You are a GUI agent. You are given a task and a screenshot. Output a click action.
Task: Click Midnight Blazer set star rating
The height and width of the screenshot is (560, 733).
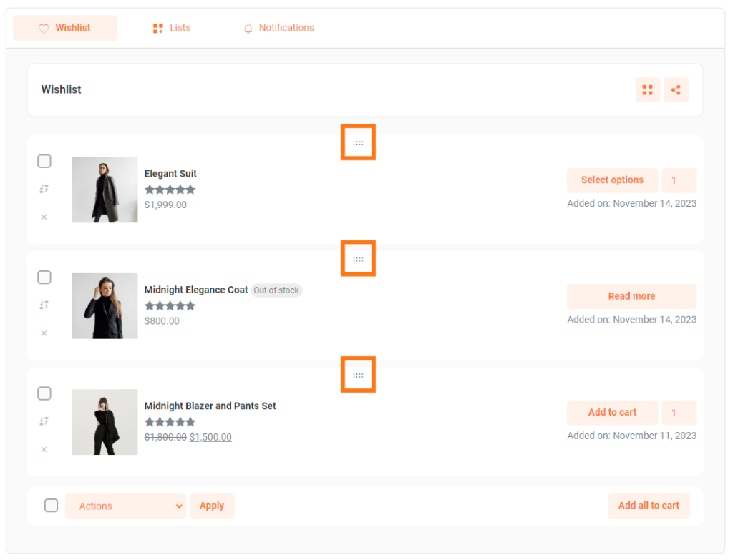[170, 422]
